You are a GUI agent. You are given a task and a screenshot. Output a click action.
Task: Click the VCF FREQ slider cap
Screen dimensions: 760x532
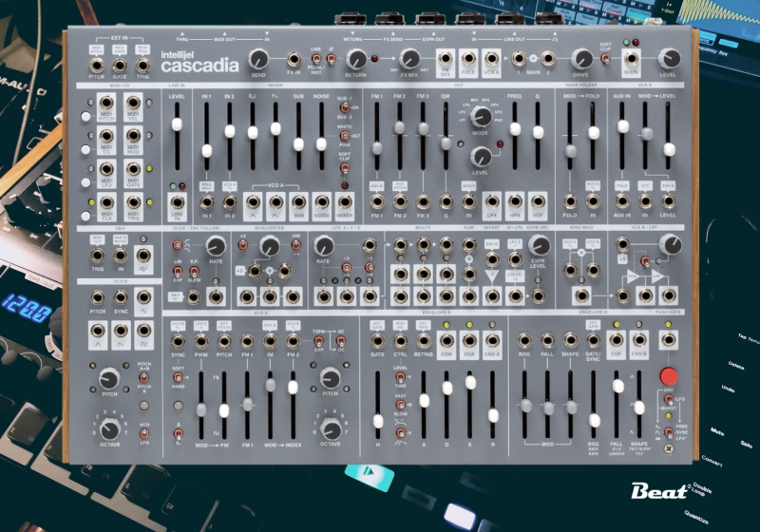pos(515,129)
